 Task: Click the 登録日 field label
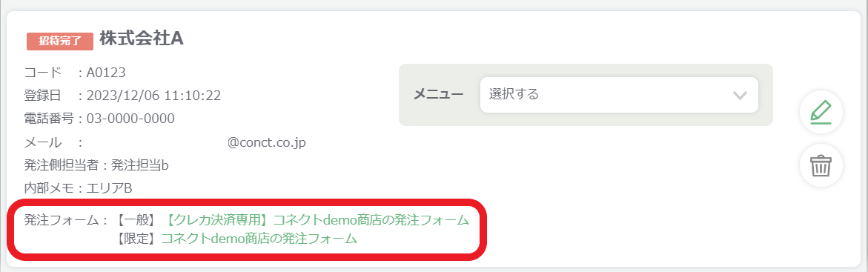tap(43, 96)
